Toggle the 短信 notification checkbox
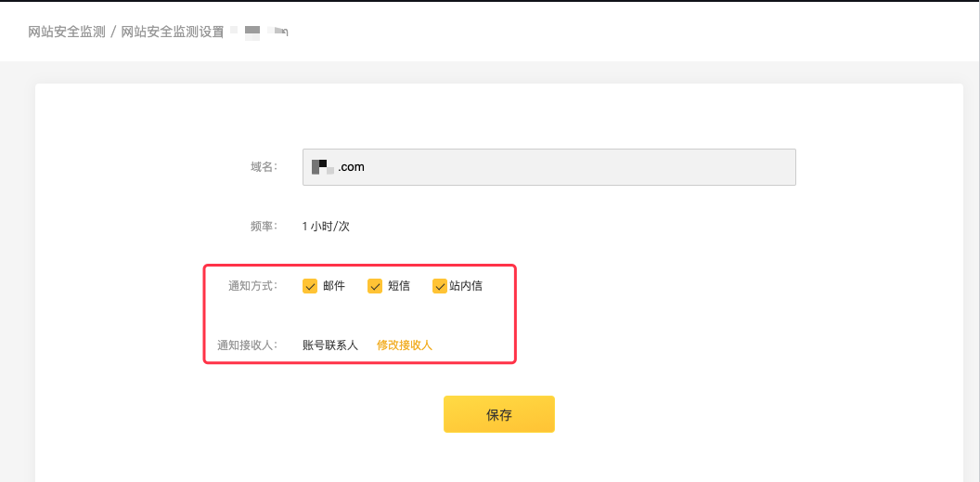 pyautogui.click(x=375, y=286)
